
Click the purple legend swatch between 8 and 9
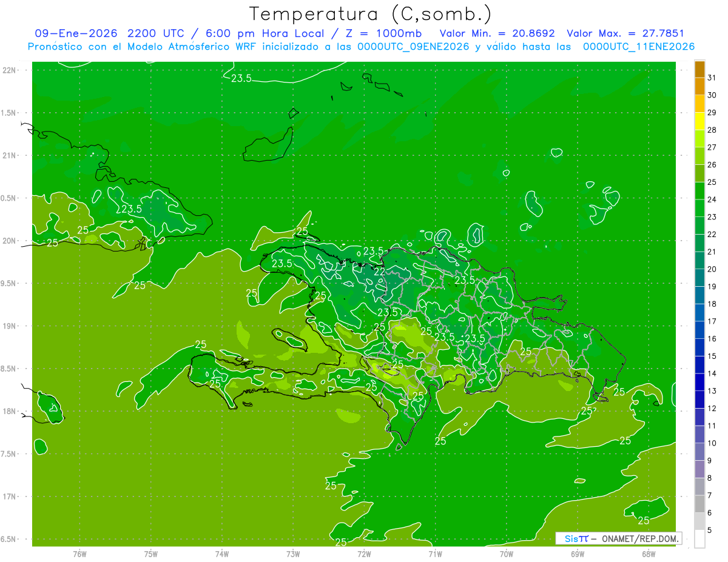(699, 469)
